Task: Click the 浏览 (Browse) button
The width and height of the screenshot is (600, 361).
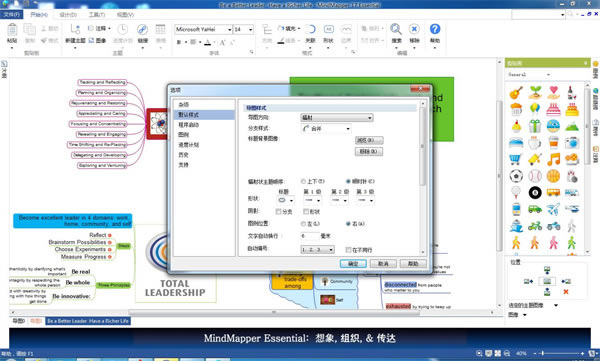Action: (369, 140)
